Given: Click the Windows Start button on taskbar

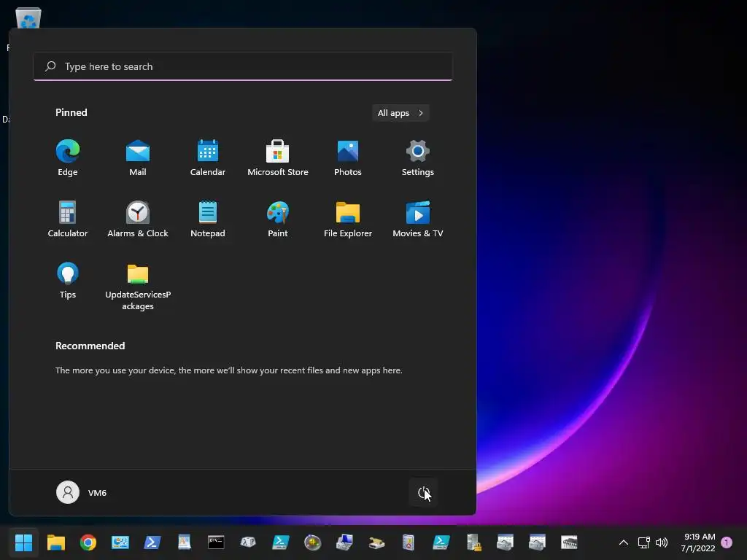Looking at the screenshot, I should (x=23, y=542).
